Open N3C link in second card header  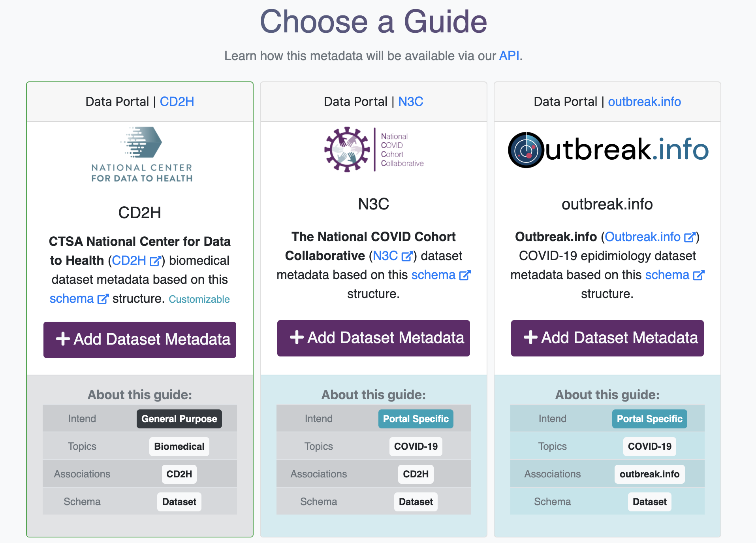point(410,102)
